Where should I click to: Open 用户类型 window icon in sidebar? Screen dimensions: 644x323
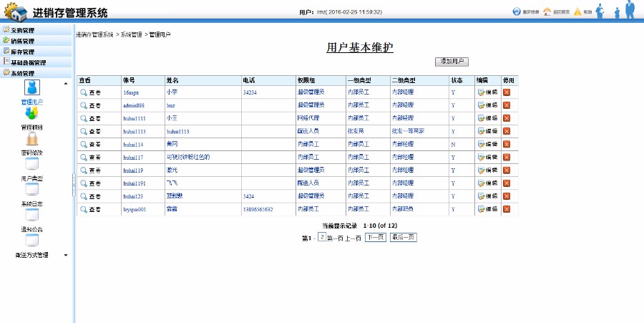pos(32,163)
